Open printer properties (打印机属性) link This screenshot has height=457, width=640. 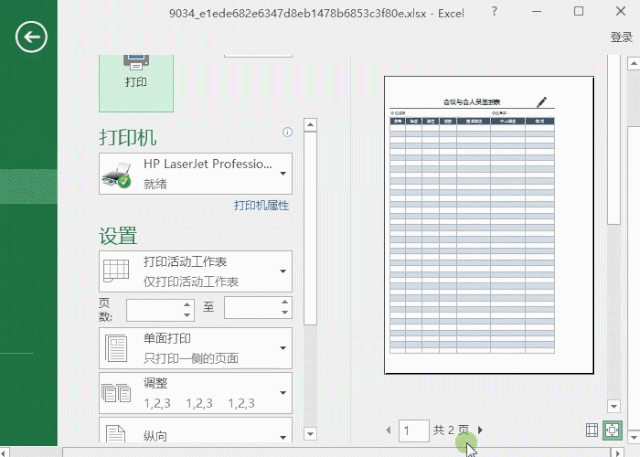click(x=261, y=205)
